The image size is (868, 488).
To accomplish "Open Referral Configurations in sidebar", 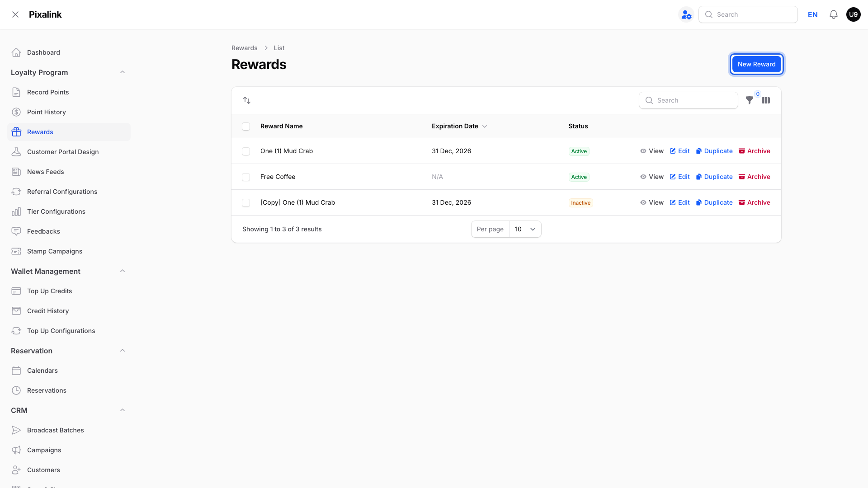I will (x=69, y=192).
